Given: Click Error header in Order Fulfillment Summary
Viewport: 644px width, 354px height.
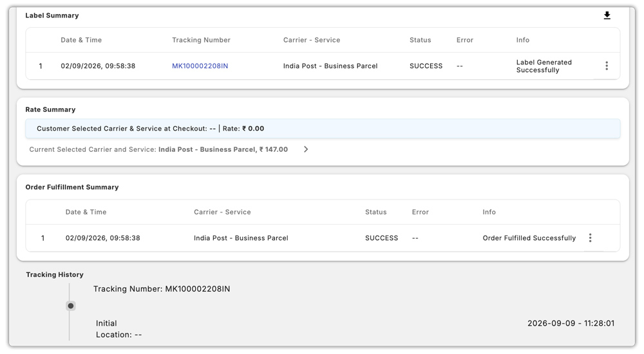Looking at the screenshot, I should coord(420,212).
